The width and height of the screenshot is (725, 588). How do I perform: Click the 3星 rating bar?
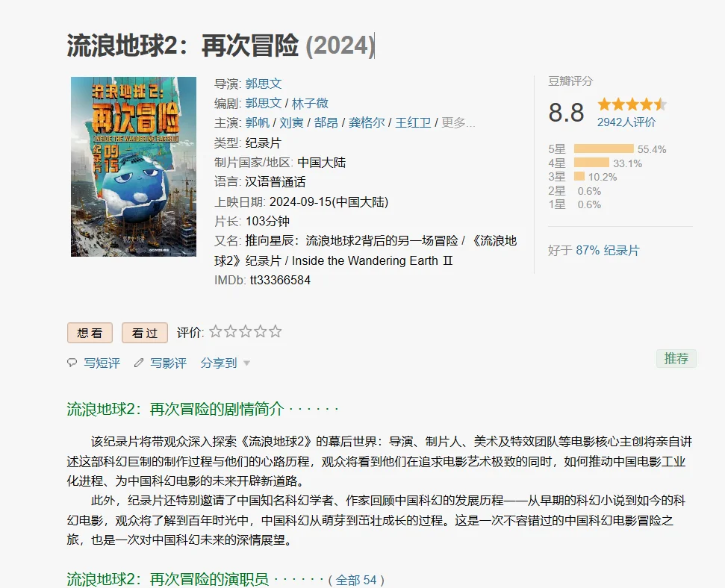pyautogui.click(x=579, y=177)
